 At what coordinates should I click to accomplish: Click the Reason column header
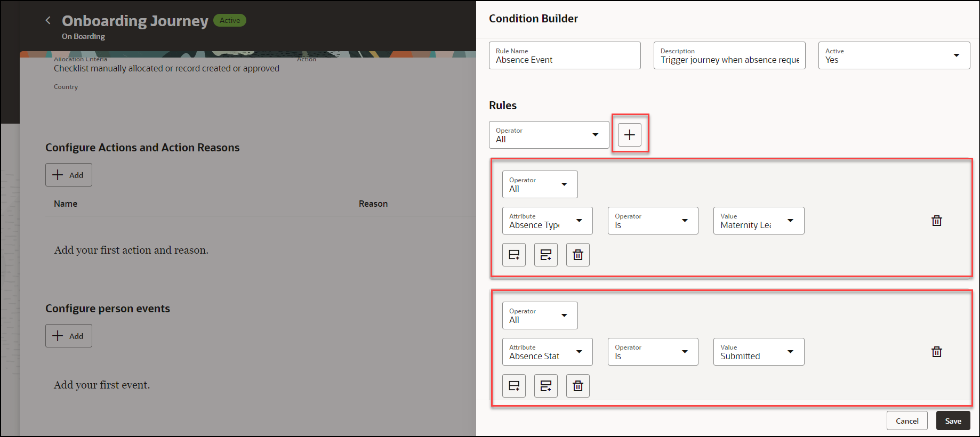[373, 204]
